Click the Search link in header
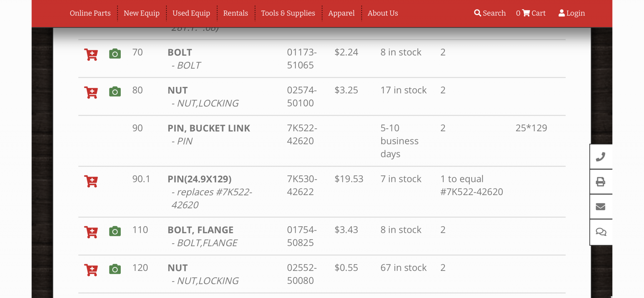Viewport: 644px width, 298px height. [490, 13]
